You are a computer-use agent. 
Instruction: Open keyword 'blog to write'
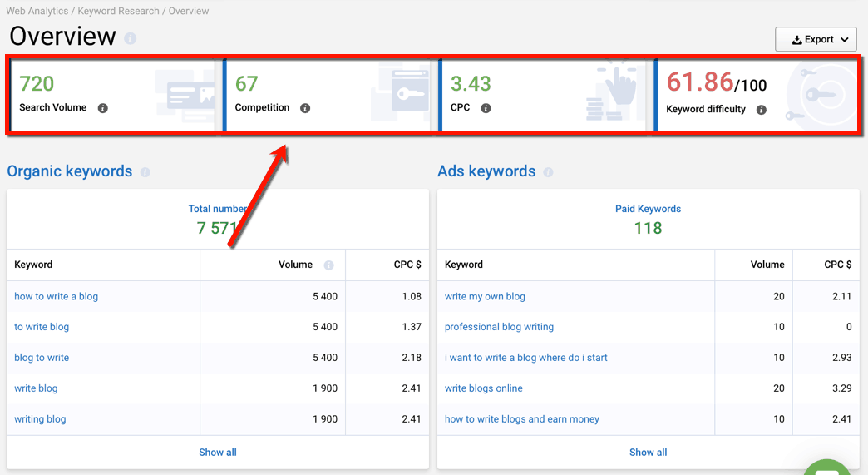tap(42, 358)
